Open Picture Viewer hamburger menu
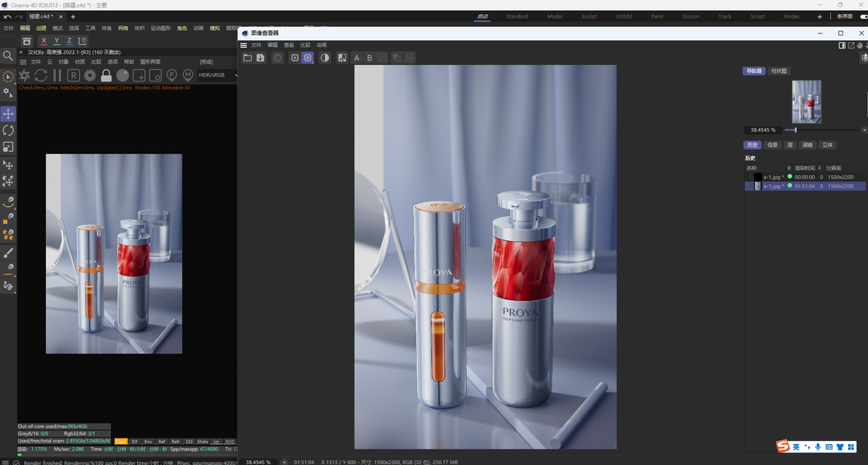 click(244, 46)
